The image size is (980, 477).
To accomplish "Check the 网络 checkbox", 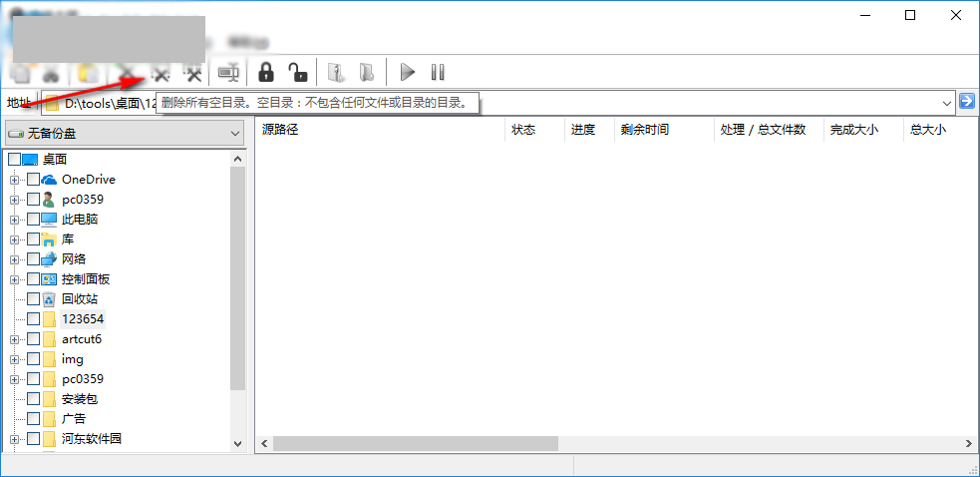I will [33, 259].
